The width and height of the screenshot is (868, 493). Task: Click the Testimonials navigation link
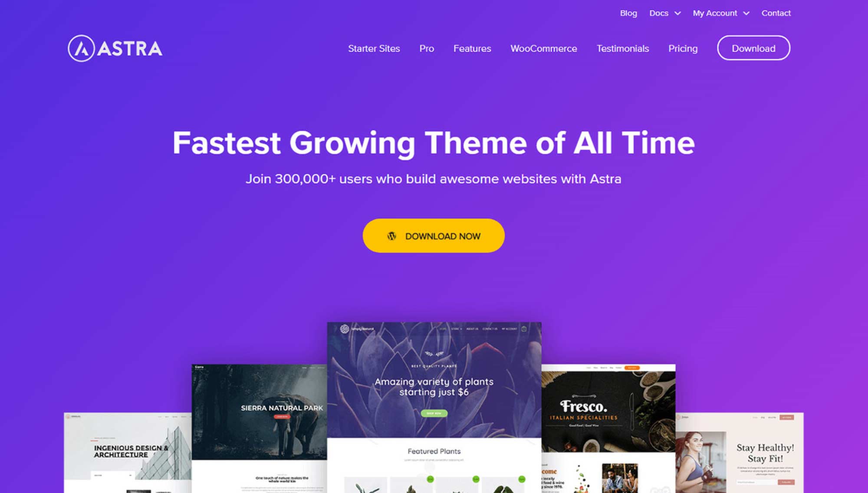[x=623, y=48]
